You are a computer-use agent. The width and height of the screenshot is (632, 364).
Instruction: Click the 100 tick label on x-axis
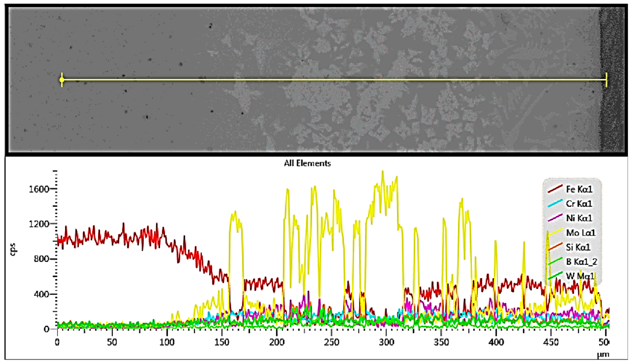pos(167,342)
